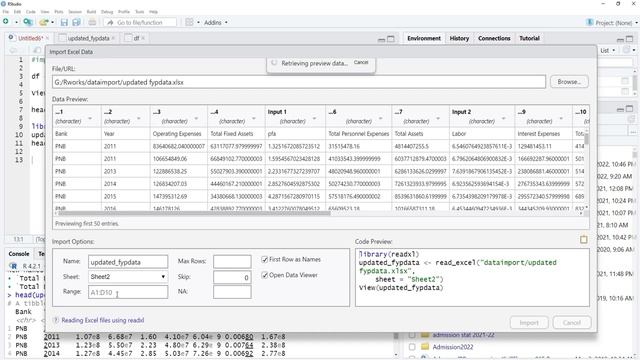The height and width of the screenshot is (360, 640).
Task: Maximize the source editor pane
Action: pos(391,39)
